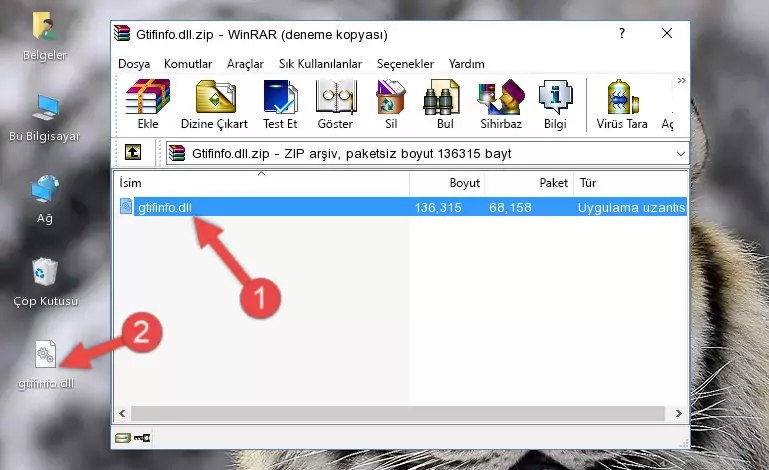Sort by Paket column header
The image size is (769, 470).
pos(529,183)
